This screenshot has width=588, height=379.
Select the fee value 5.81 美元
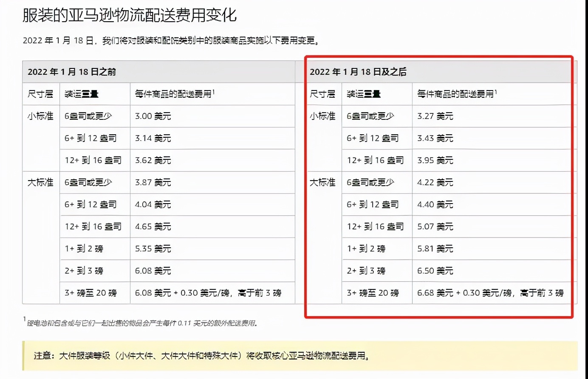[x=435, y=249]
